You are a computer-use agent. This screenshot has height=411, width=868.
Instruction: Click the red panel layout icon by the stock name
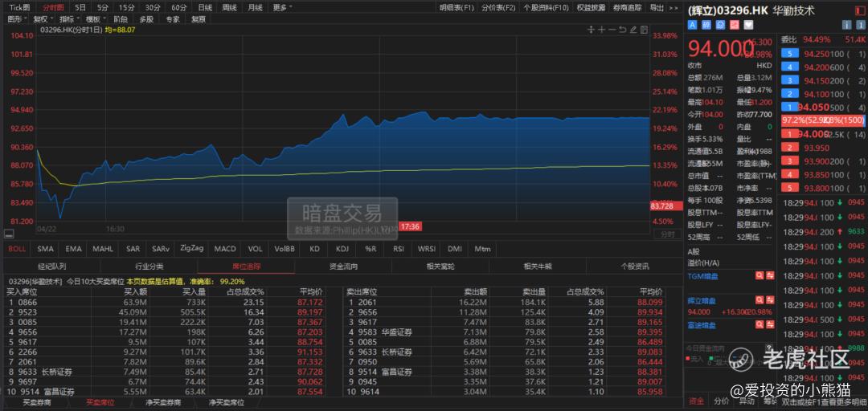[862, 10]
